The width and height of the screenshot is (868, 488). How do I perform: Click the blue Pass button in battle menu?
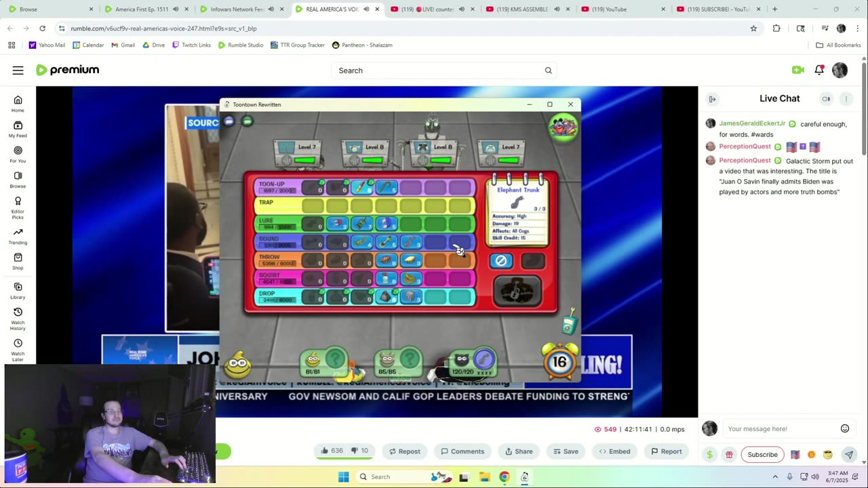(501, 260)
